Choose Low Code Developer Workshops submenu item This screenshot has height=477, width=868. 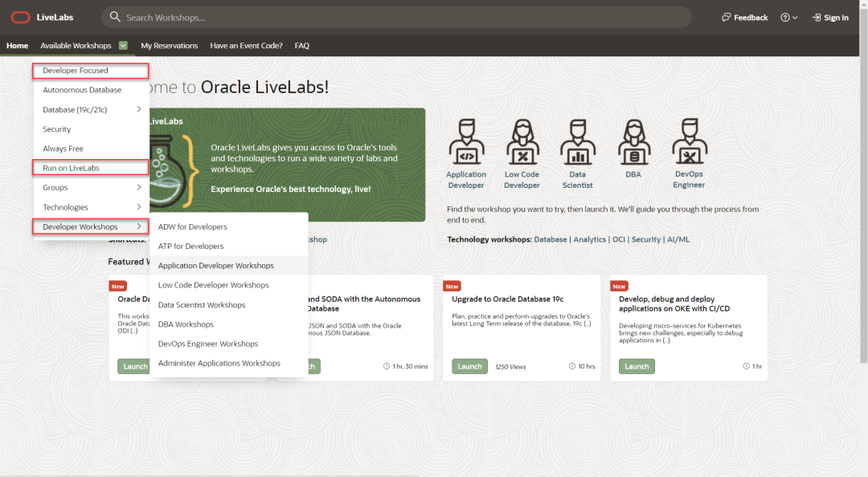228,285
